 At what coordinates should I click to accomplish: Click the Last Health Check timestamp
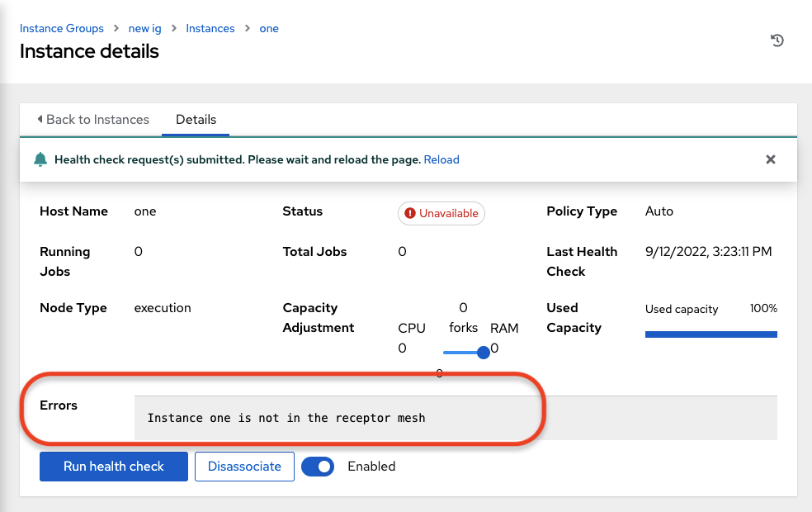708,252
